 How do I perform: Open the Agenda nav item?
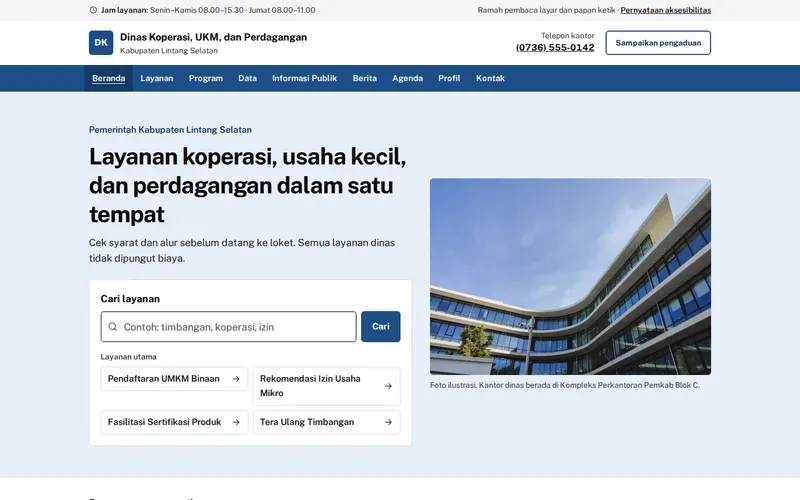click(x=408, y=79)
